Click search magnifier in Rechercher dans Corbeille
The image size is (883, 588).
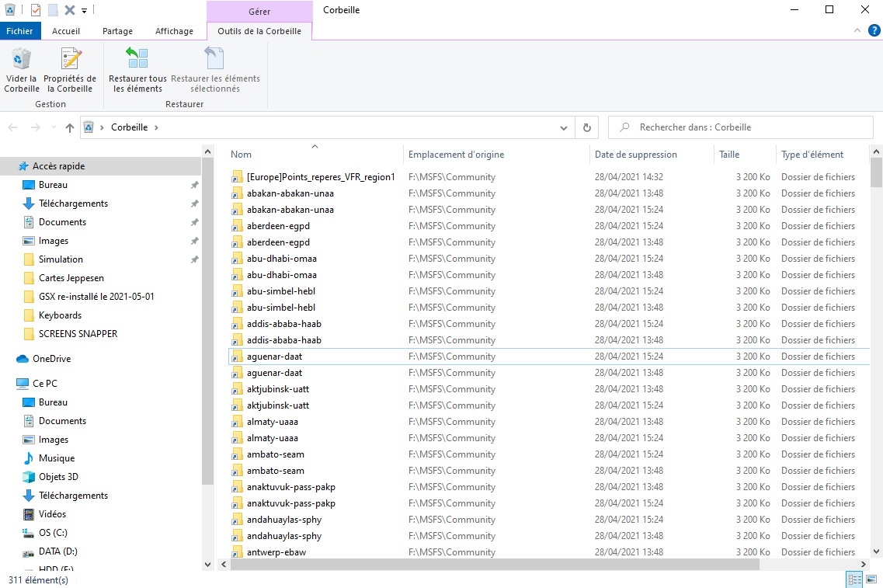click(624, 127)
